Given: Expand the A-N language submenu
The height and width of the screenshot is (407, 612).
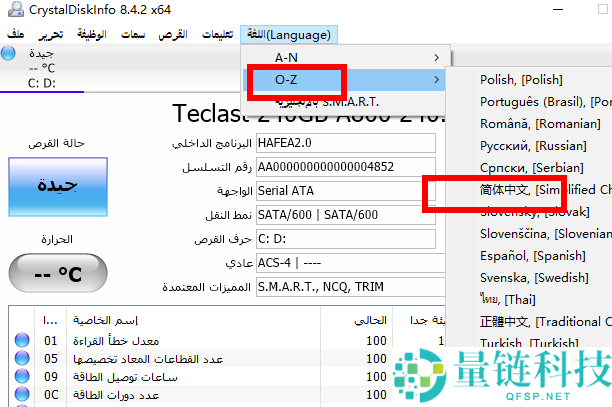Looking at the screenshot, I should (x=345, y=58).
